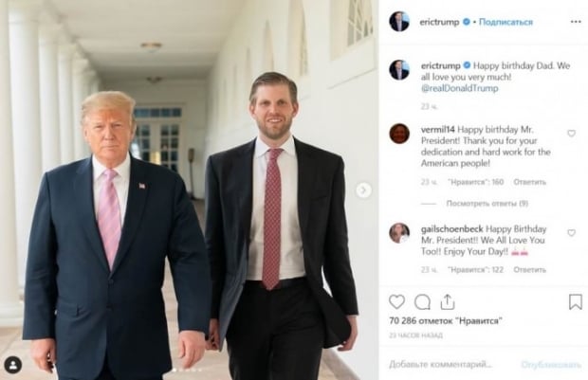Like gailschoenbeck's comment heart
The height and width of the screenshot is (380, 588).
571,233
